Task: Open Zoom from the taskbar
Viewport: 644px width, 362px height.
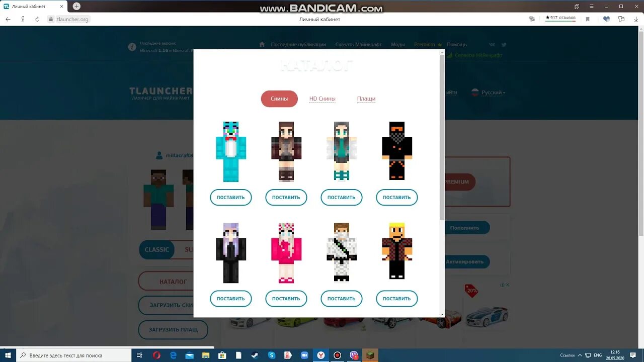Action: point(304,355)
